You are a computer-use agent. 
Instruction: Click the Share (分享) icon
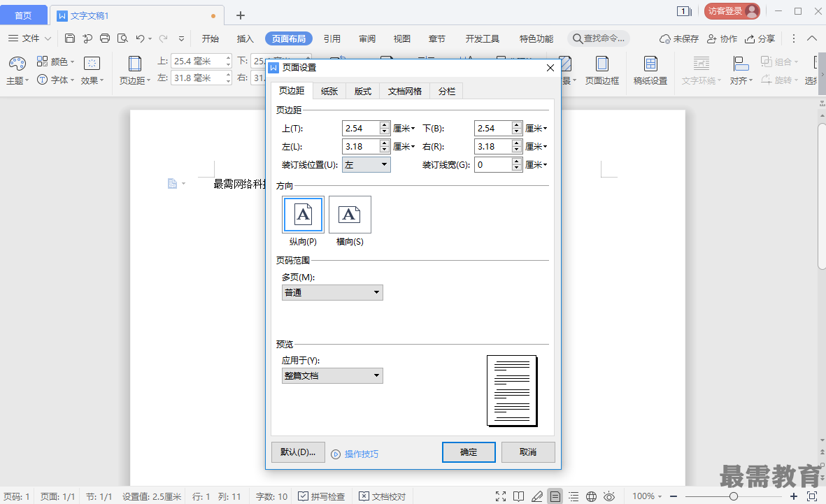click(x=749, y=39)
